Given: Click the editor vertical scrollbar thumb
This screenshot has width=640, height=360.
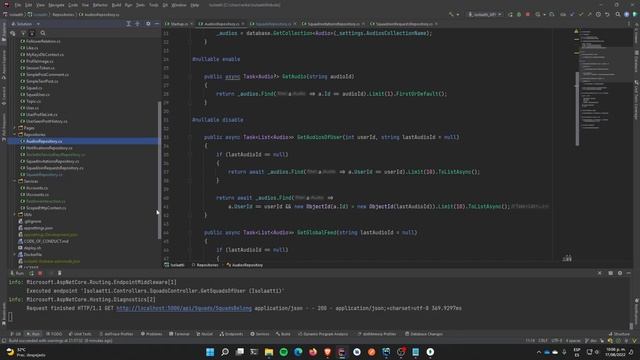Looking at the screenshot, I should point(577,109).
